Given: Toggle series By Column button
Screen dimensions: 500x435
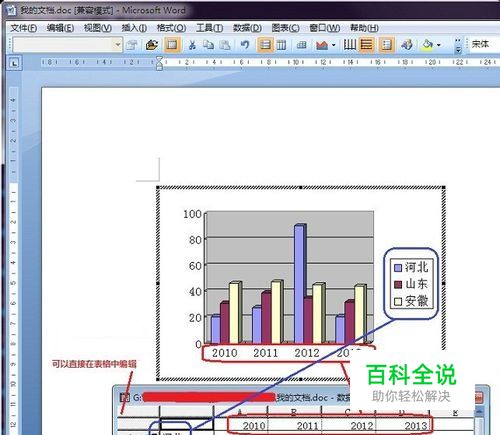Looking at the screenshot, I should tap(281, 44).
